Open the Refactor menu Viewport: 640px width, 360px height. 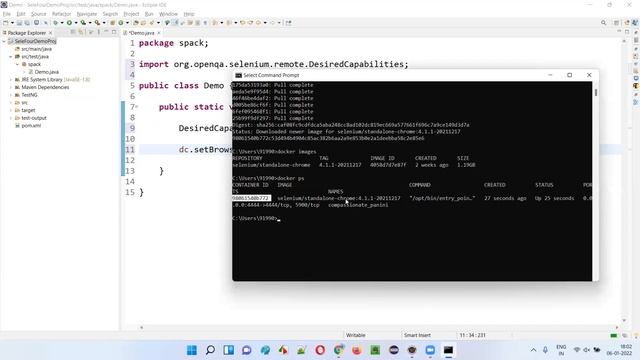tap(61, 14)
